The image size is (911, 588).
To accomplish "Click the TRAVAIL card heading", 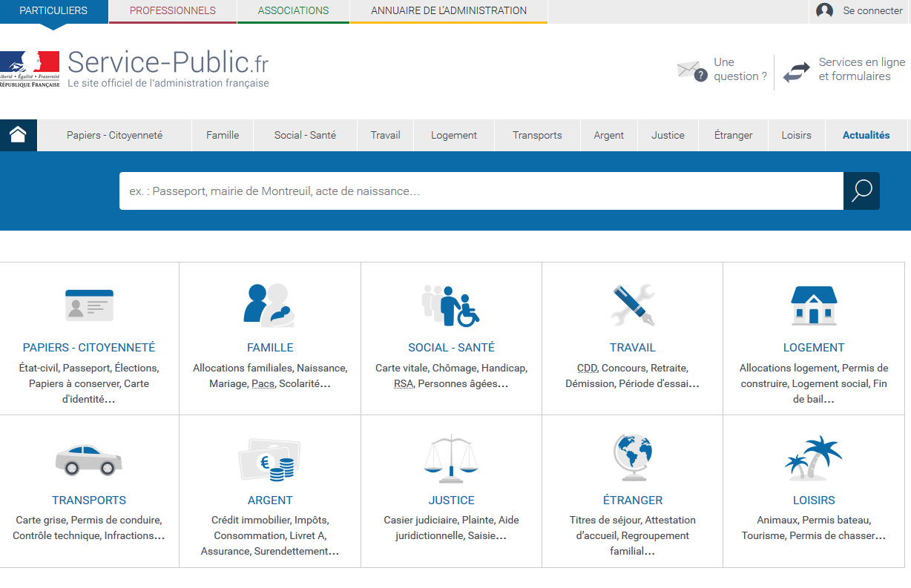I will [x=633, y=348].
